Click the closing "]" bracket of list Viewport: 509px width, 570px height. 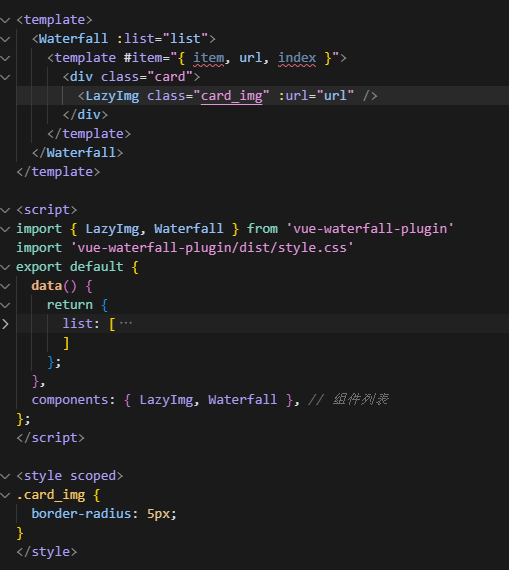coord(66,343)
